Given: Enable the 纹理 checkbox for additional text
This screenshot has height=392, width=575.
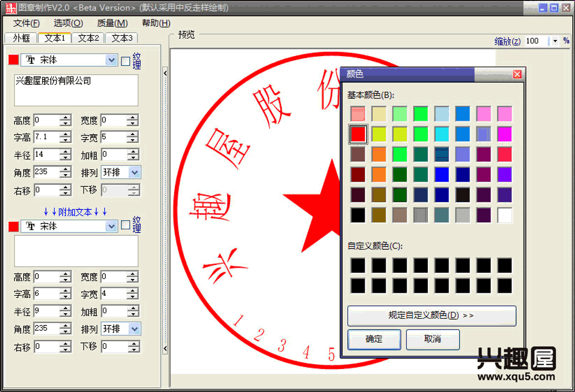Looking at the screenshot, I should (x=126, y=225).
